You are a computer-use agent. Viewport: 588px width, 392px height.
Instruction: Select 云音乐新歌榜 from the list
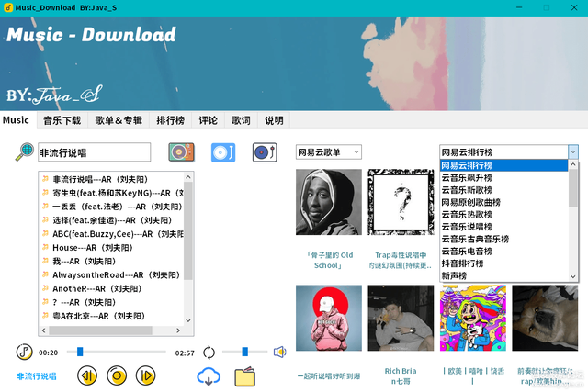click(x=503, y=190)
